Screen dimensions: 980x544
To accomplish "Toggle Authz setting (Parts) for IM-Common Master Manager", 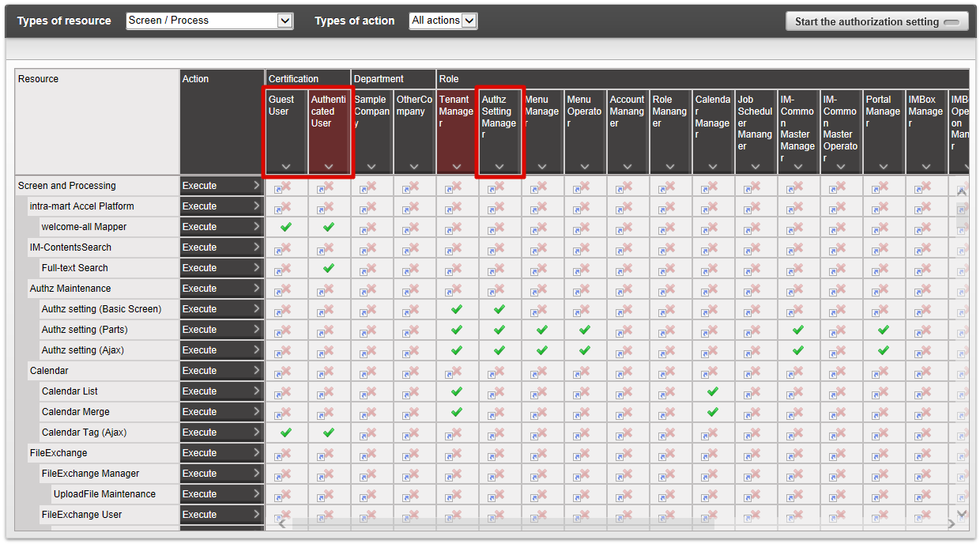I will tap(798, 330).
